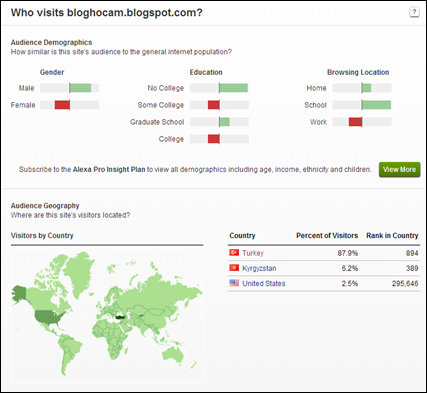Click the Graduate School education bar

click(x=219, y=122)
